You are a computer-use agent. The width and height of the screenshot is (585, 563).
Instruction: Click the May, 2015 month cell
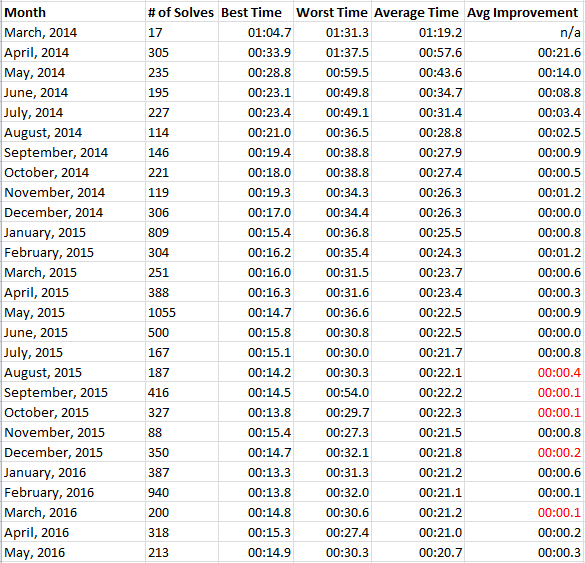click(73, 312)
